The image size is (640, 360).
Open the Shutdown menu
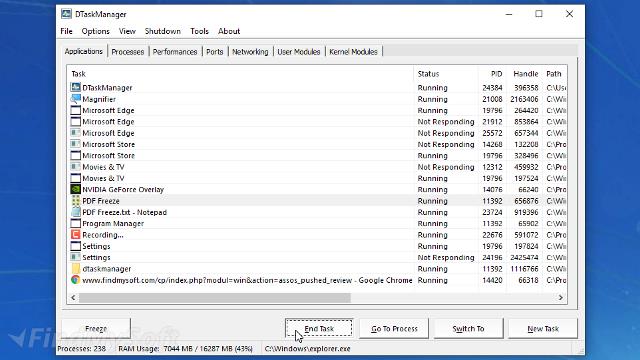point(162,31)
